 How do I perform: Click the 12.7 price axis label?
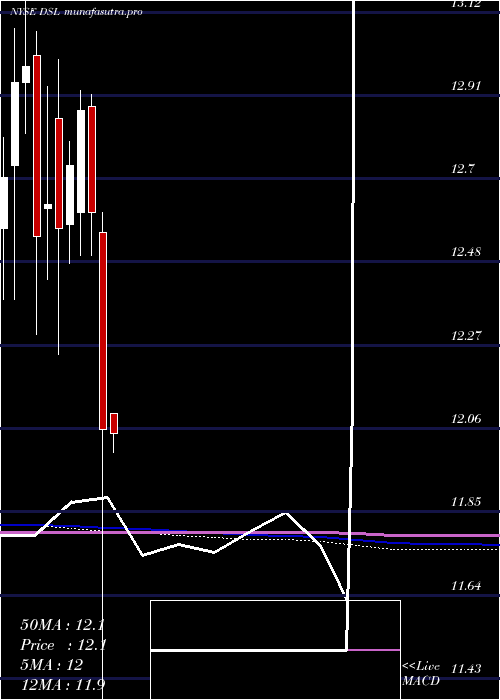[x=463, y=169]
